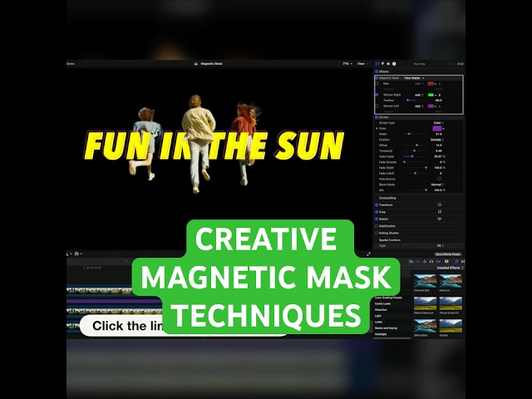The height and width of the screenshot is (399, 532).
Task: Open the Spatial Conform Type Fit dropdown
Action: [x=440, y=246]
